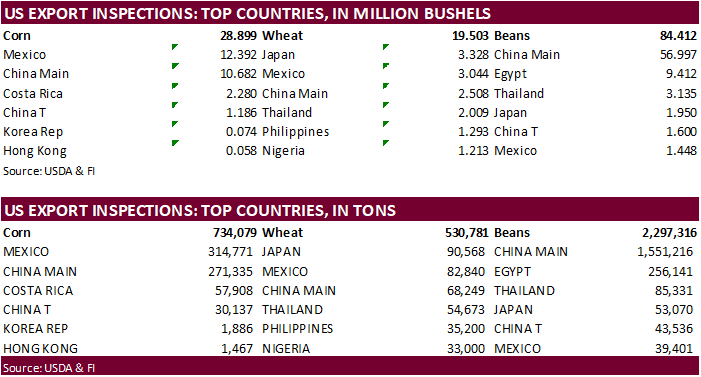Click the green triangle marker beside China Main corn

175,66
